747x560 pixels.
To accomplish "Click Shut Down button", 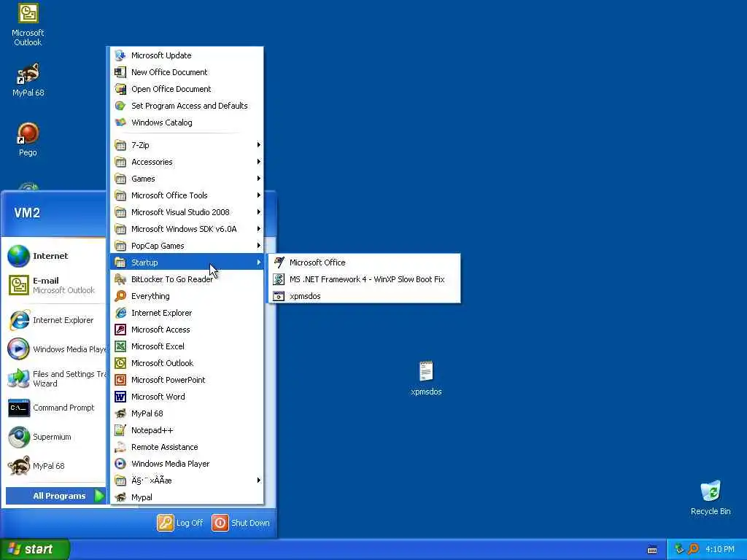I will pyautogui.click(x=241, y=523).
